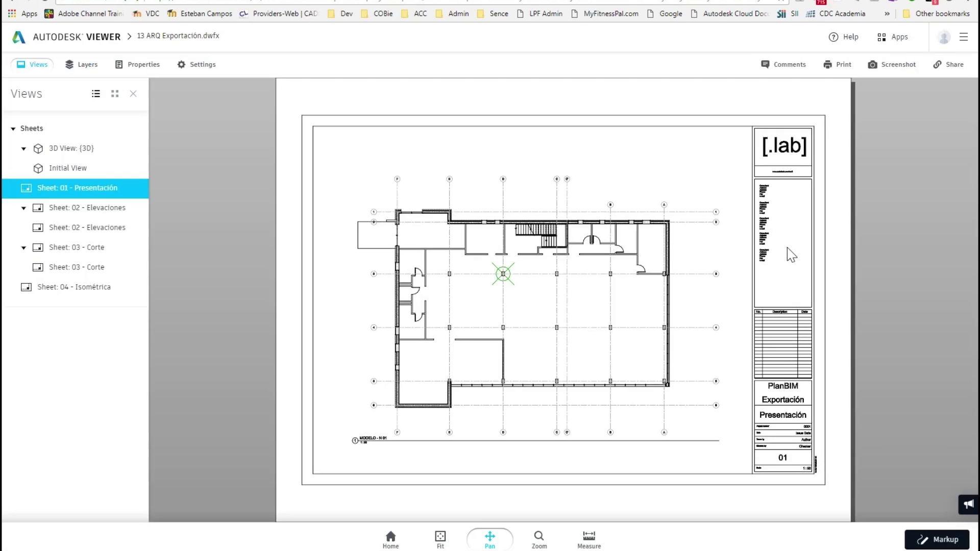Viewport: 980px width, 551px height.
Task: Click Fit to view icon
Action: [440, 539]
